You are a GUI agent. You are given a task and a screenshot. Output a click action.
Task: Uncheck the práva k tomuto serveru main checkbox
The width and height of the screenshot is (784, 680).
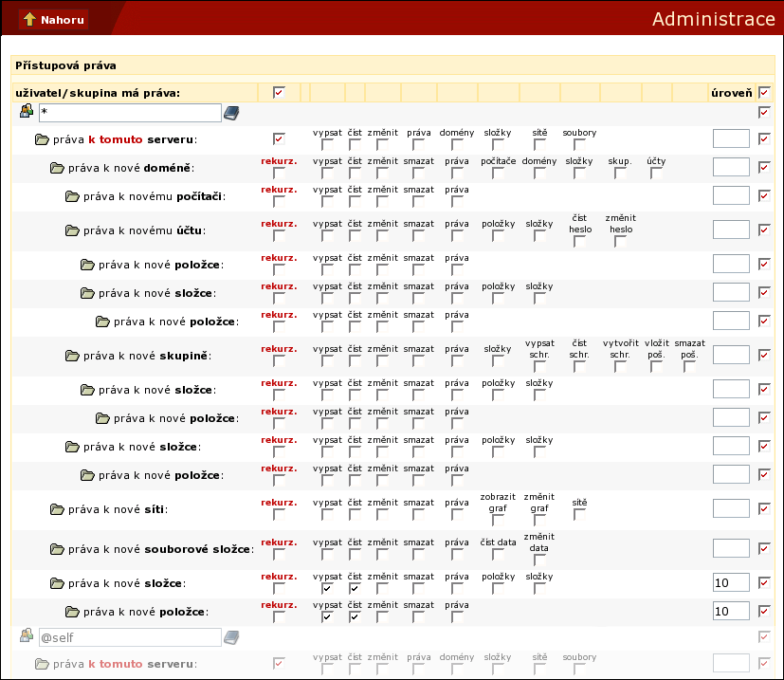[279, 138]
